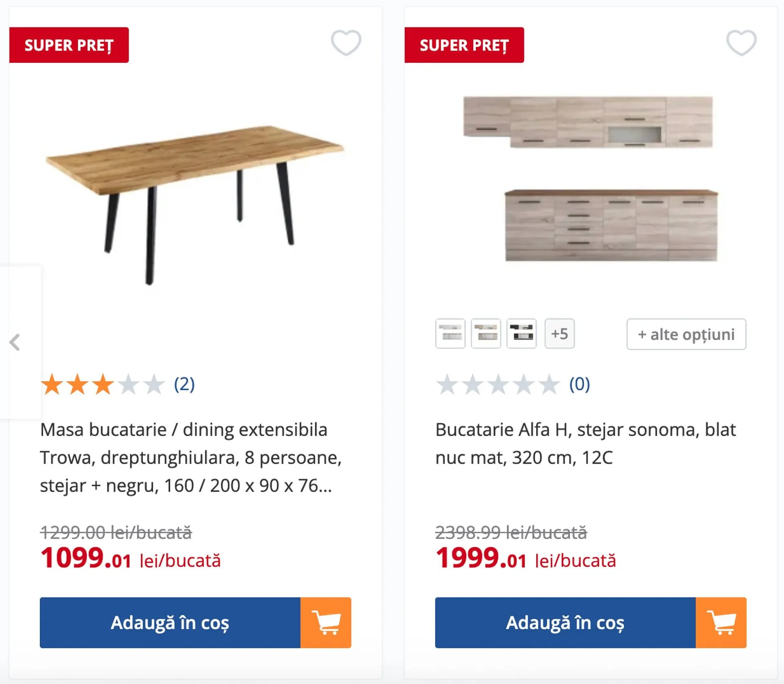The width and height of the screenshot is (784, 684).
Task: View the (2) reviews for Trowa table
Action: [x=184, y=384]
